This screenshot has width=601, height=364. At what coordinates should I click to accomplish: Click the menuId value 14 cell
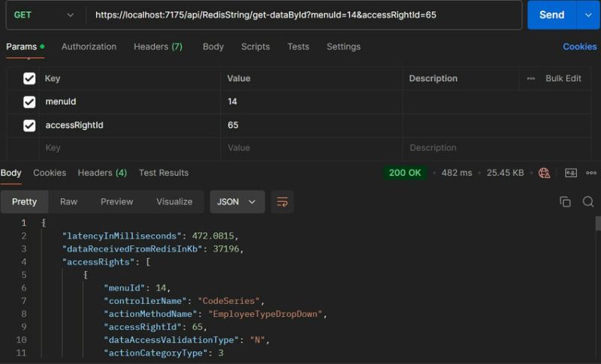pyautogui.click(x=311, y=102)
